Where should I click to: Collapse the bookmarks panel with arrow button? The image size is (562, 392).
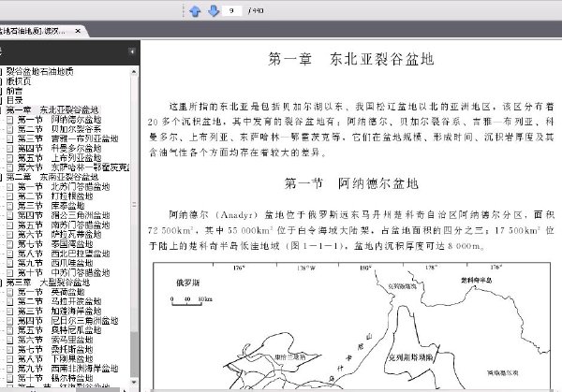pyautogui.click(x=132, y=51)
